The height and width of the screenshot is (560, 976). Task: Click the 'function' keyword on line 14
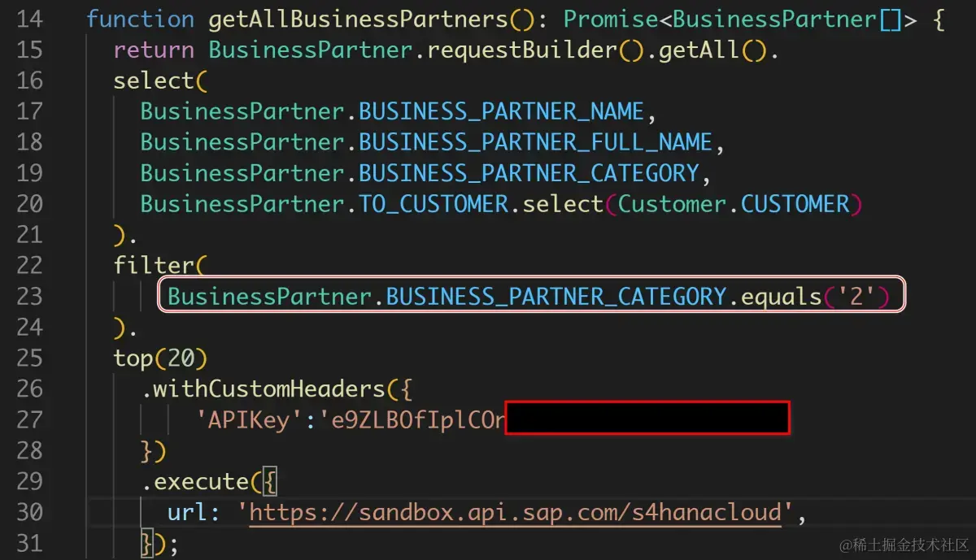pos(140,20)
